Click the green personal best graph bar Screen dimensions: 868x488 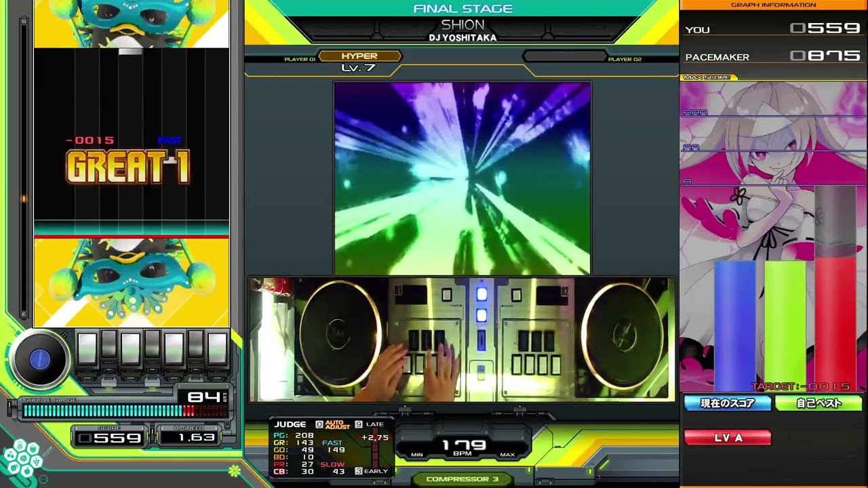tap(785, 325)
